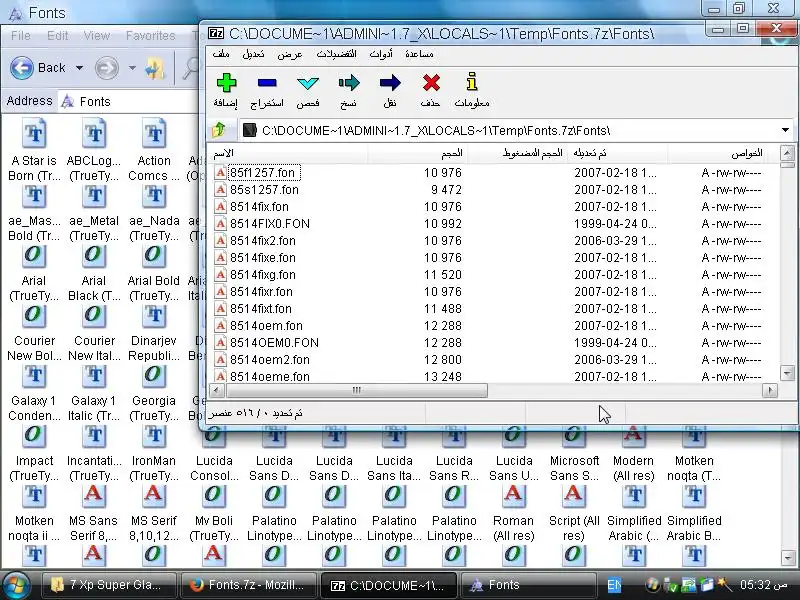Image resolution: width=800 pixels, height=600 pixels.
Task: Select the 8514oem2.fon file row
Action: pyautogui.click(x=492, y=360)
